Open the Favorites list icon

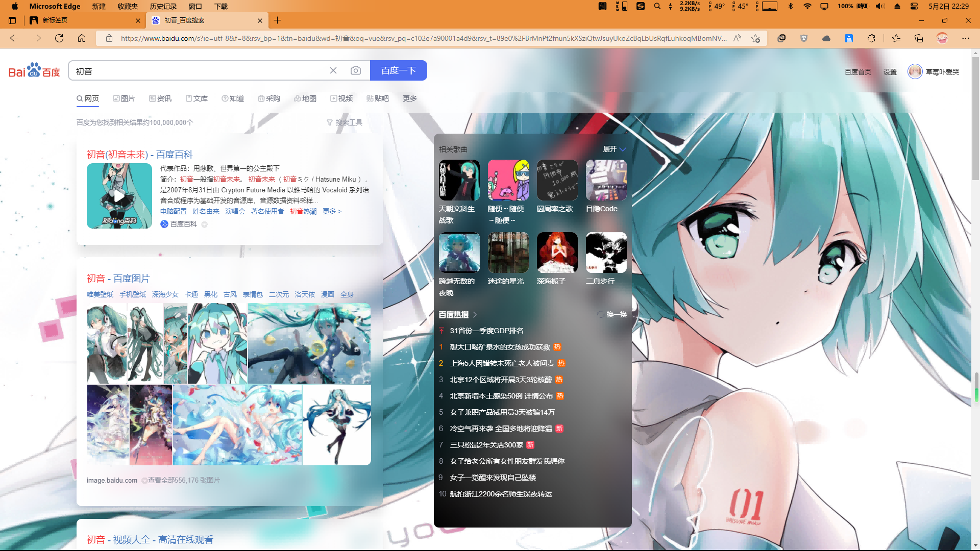[896, 38]
